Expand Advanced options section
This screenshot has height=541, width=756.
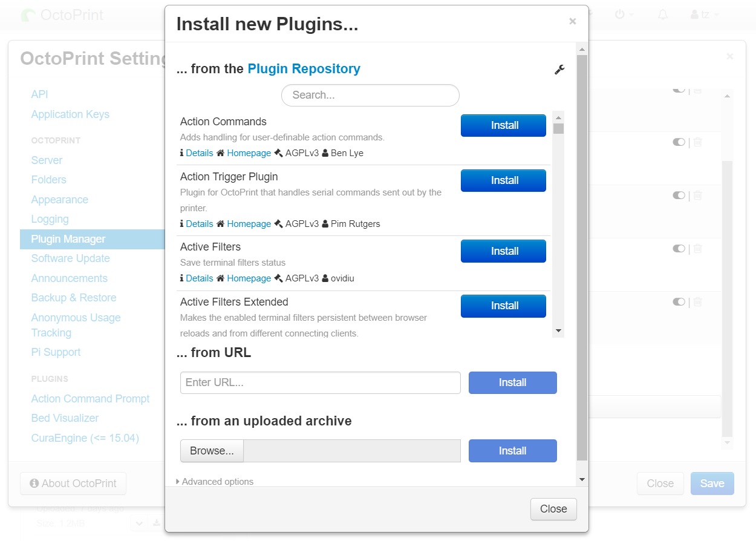(215, 482)
